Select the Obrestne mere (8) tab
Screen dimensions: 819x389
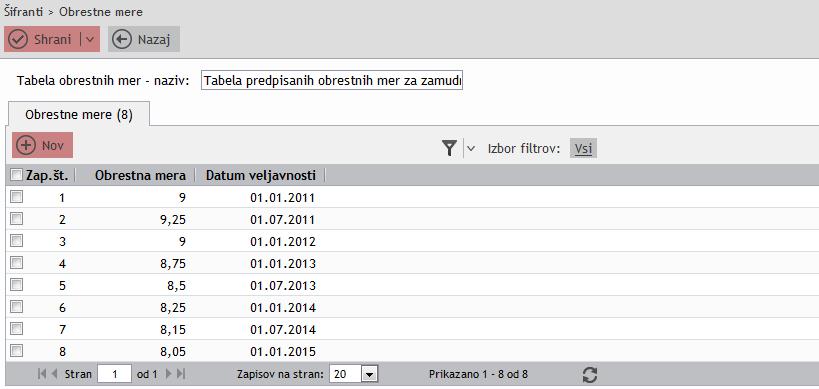[x=78, y=114]
